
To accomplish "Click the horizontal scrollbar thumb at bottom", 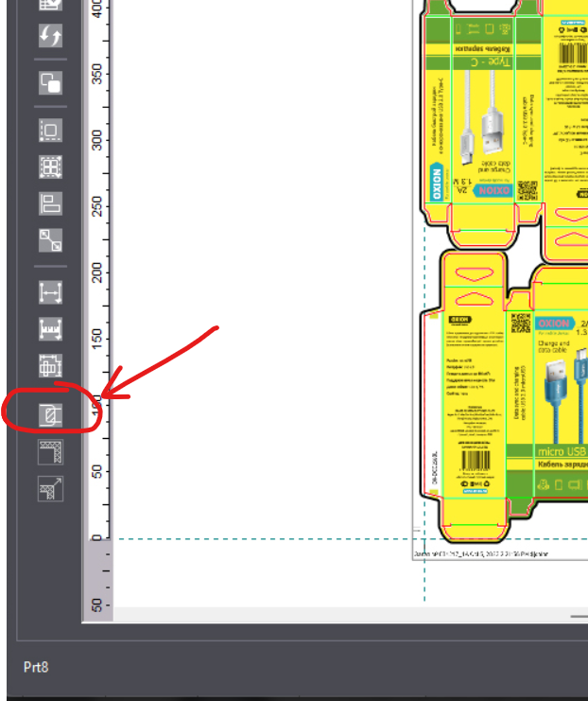I will point(579,617).
